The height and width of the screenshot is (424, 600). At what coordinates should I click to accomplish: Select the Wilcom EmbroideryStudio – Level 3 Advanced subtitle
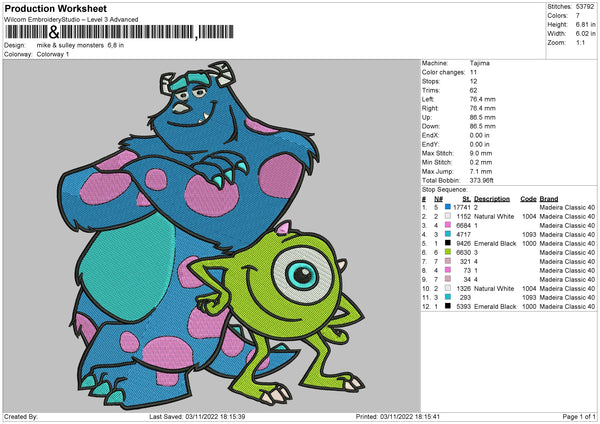click(71, 20)
